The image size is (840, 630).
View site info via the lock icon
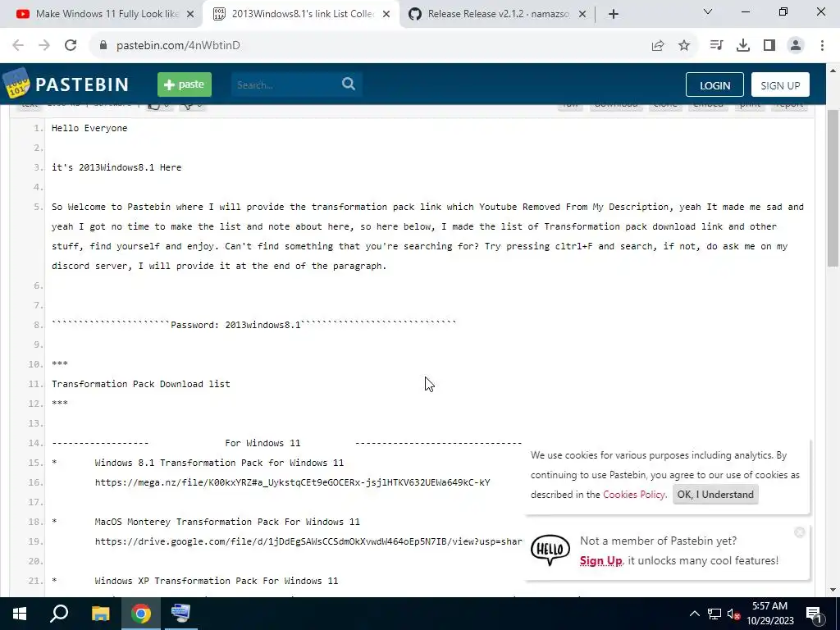(103, 45)
